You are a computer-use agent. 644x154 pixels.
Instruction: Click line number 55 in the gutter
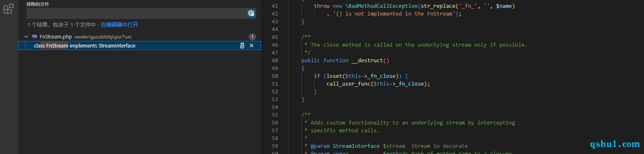(x=275, y=115)
